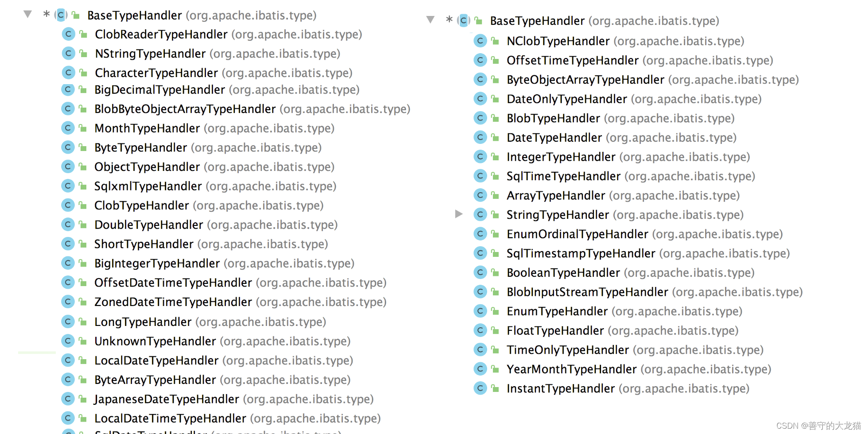Screen dimensions: 868x434
Task: Click the abstract class icon of the right BaseTypeHandler
Action: [463, 20]
